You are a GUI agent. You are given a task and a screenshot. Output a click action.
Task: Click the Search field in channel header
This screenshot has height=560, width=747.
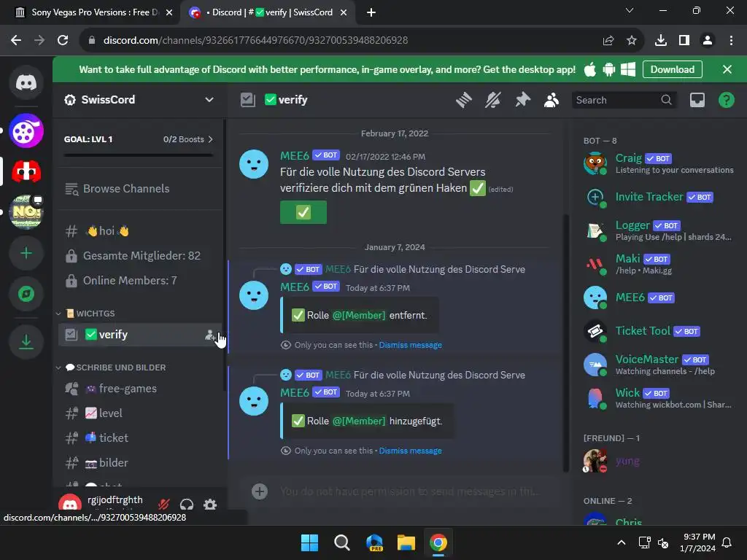pyautogui.click(x=624, y=100)
